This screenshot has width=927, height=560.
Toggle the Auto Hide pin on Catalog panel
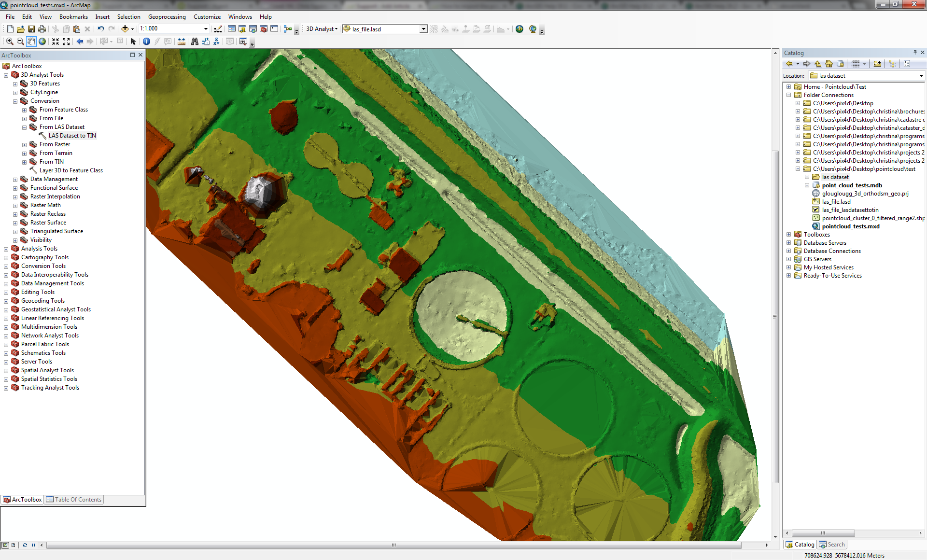click(914, 53)
